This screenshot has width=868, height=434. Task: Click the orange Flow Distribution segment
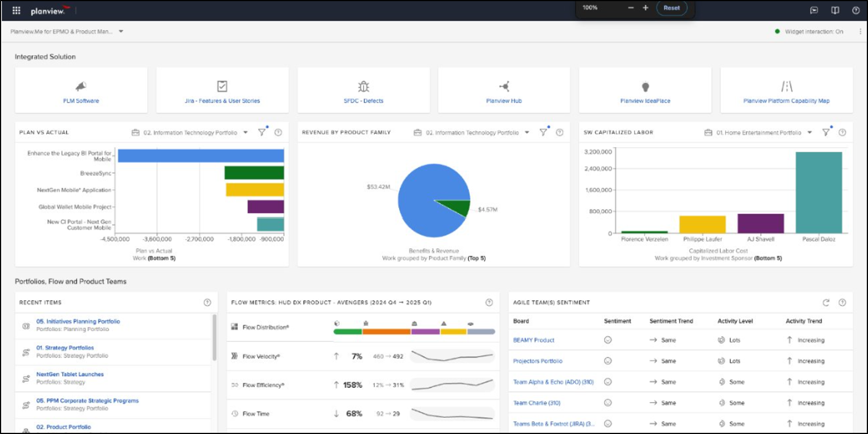[386, 332]
